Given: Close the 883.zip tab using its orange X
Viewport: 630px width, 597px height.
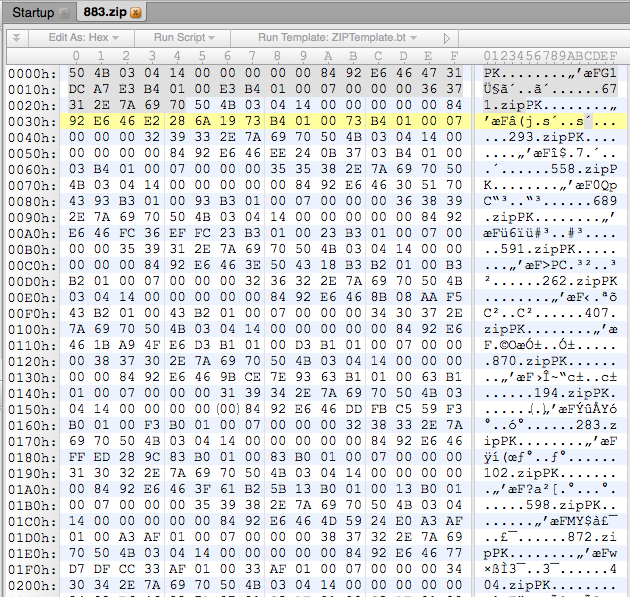Looking at the screenshot, I should pos(136,13).
